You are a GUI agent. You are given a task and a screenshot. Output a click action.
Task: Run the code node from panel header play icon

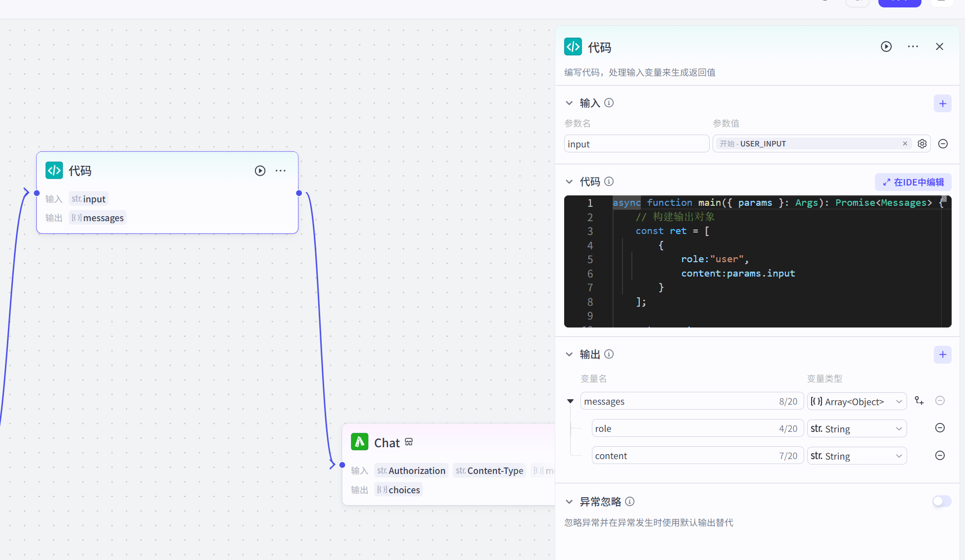(x=886, y=47)
